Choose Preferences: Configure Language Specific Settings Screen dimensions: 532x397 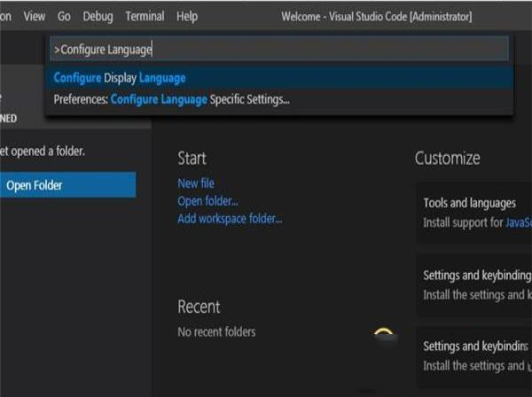tap(171, 99)
